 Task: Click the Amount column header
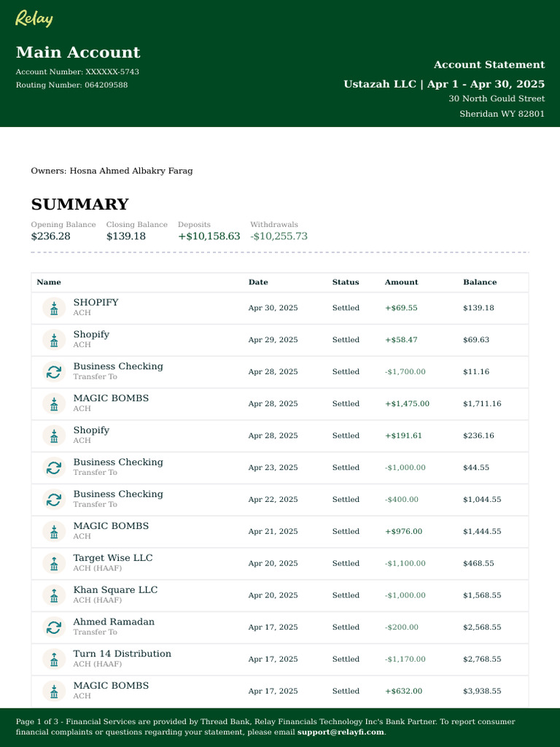pyautogui.click(x=402, y=282)
